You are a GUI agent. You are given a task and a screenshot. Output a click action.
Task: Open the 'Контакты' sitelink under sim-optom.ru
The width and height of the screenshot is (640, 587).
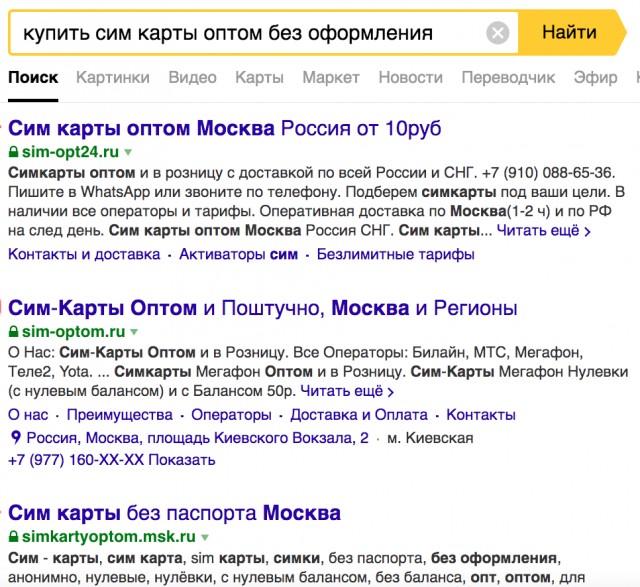(x=481, y=415)
